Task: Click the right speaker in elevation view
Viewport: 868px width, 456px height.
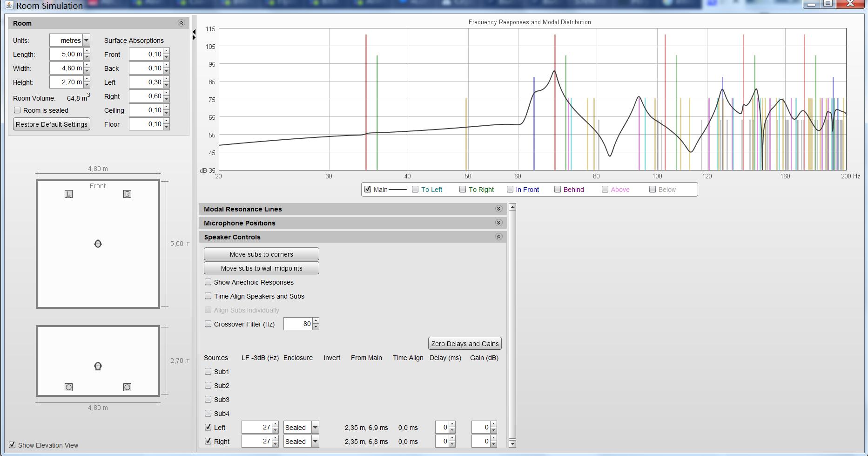Action: click(127, 387)
